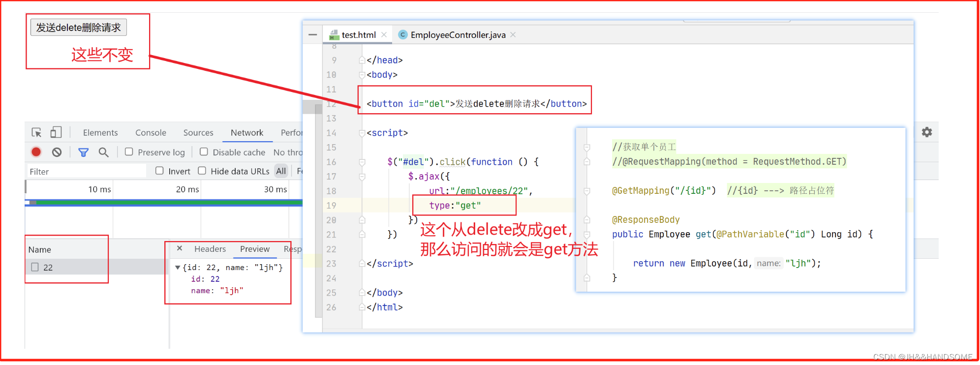Screen dimensions: 980x365
Task: Click the 发送delete删除请求 button
Action: 79,28
